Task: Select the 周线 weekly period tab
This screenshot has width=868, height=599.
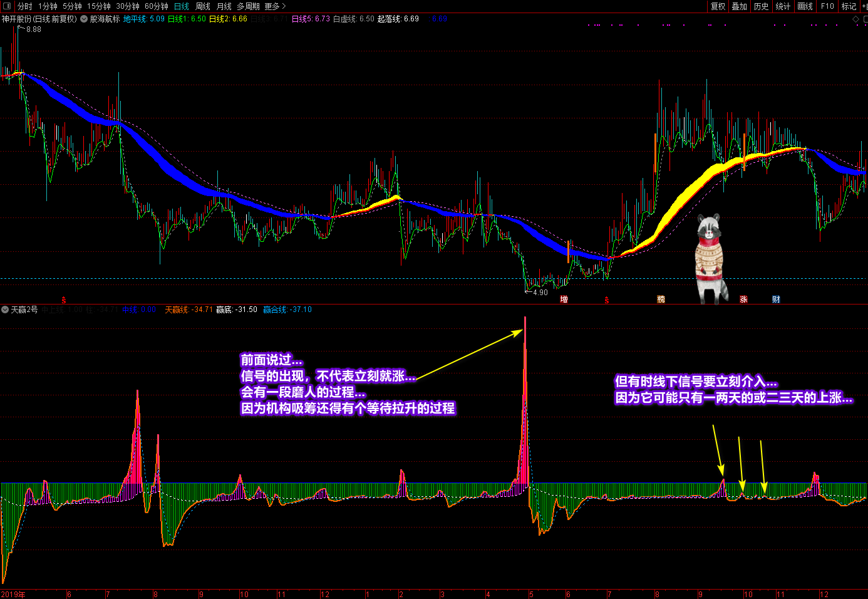Action: pyautogui.click(x=203, y=6)
